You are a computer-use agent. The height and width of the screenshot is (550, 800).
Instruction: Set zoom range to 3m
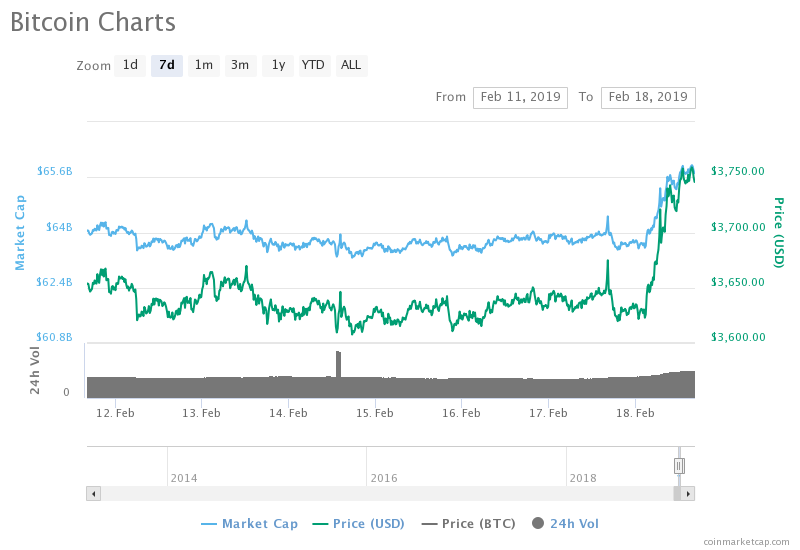(x=240, y=66)
